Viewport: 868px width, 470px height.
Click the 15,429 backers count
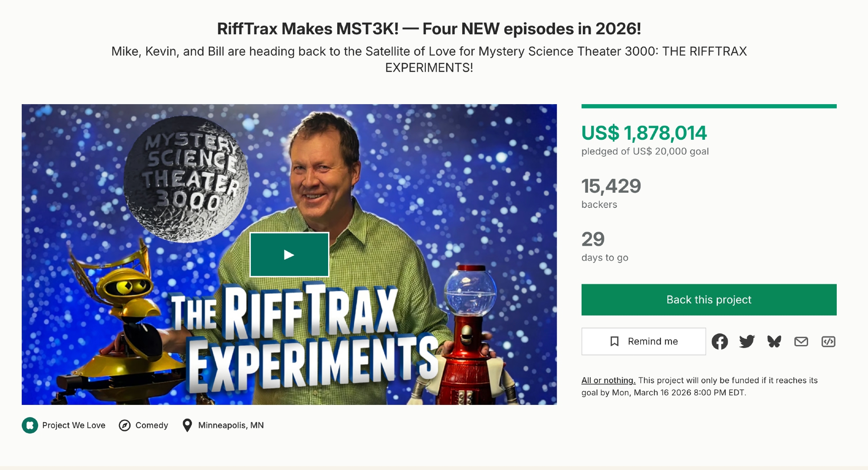pos(611,187)
